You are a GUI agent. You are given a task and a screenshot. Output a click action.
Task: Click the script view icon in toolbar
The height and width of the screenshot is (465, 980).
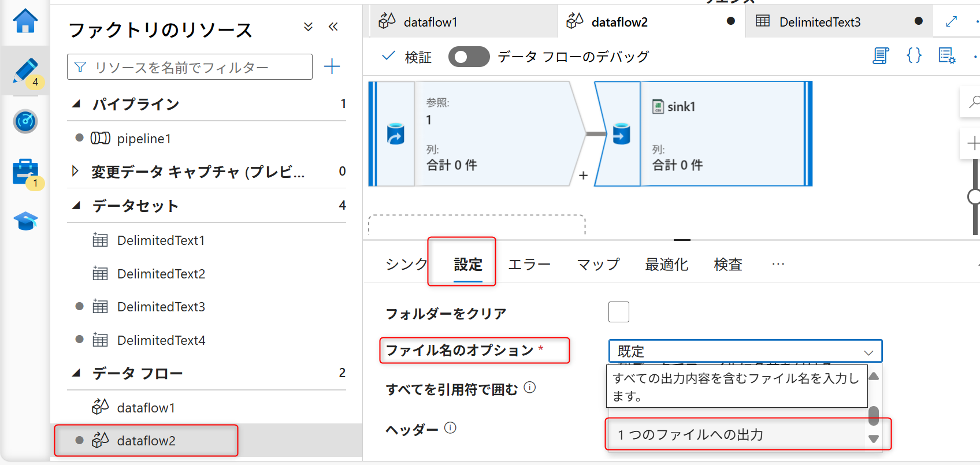click(x=881, y=56)
